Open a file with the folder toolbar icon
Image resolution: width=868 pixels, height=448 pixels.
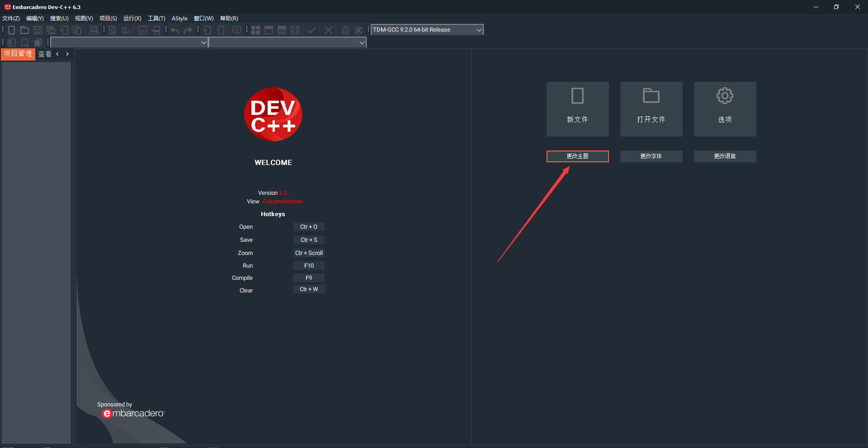coord(24,30)
